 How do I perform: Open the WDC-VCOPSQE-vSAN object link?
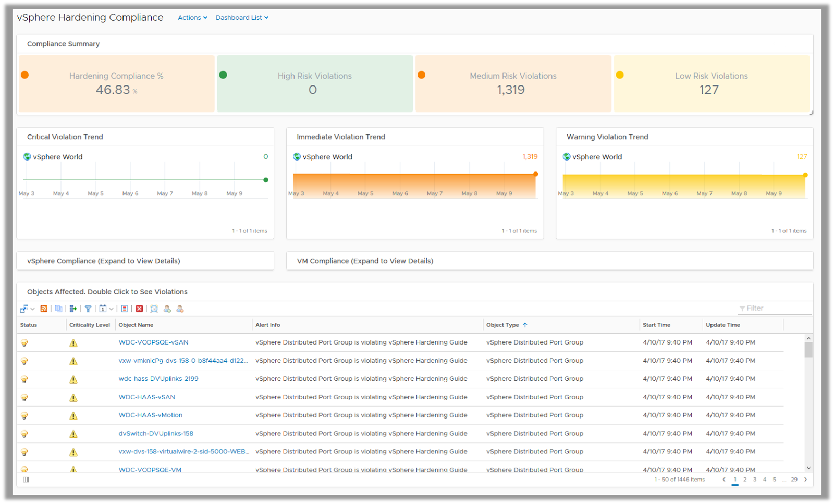(x=153, y=342)
